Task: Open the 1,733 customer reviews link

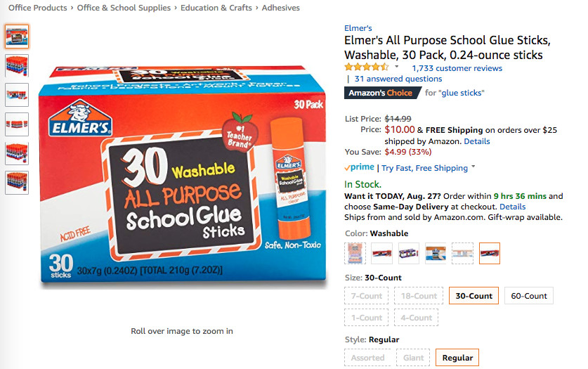Action: 457,68
